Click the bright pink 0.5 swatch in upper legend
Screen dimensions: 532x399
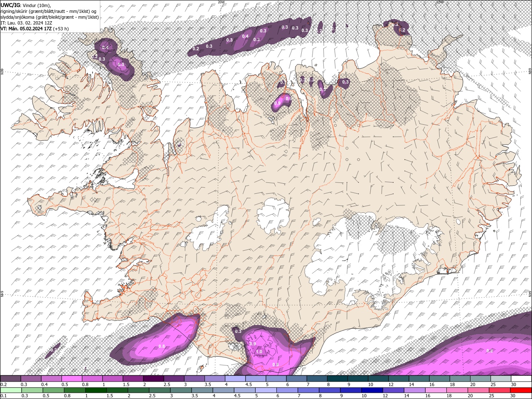[x=71, y=379]
